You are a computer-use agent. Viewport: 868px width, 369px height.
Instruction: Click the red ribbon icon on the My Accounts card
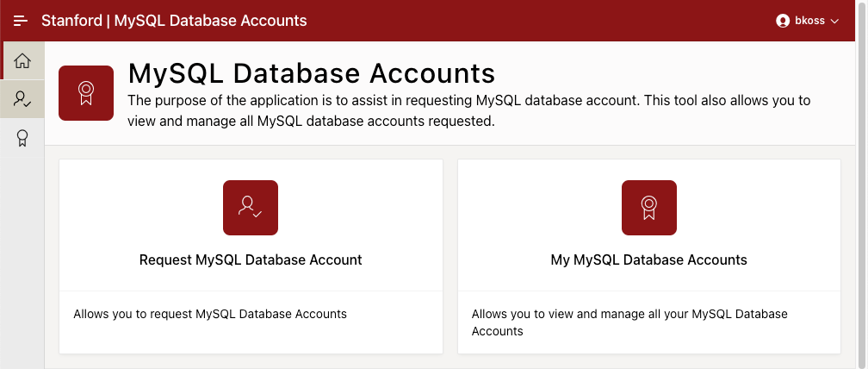[649, 208]
